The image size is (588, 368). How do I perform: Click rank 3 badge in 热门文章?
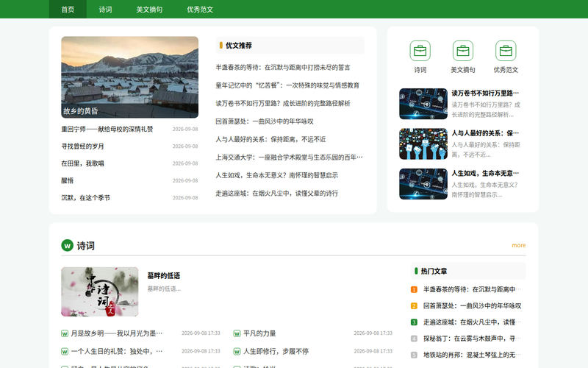[414, 322]
